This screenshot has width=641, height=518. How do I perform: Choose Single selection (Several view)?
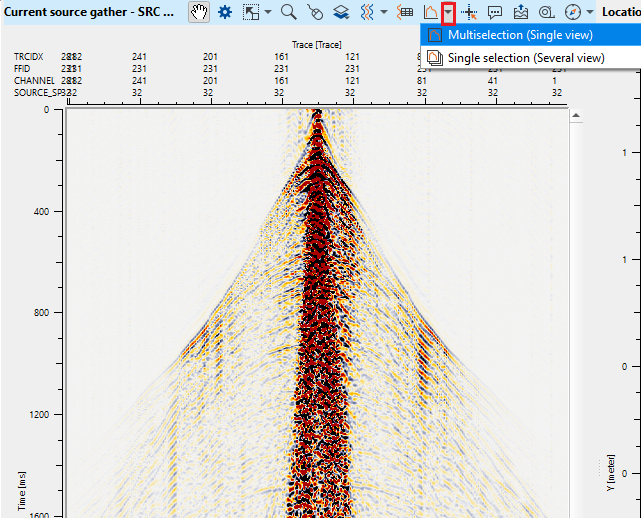pos(525,58)
